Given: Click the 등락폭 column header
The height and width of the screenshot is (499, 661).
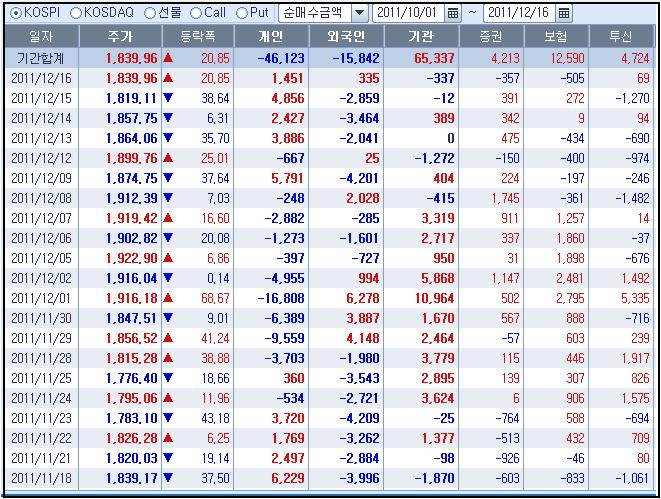Looking at the screenshot, I should click(198, 37).
